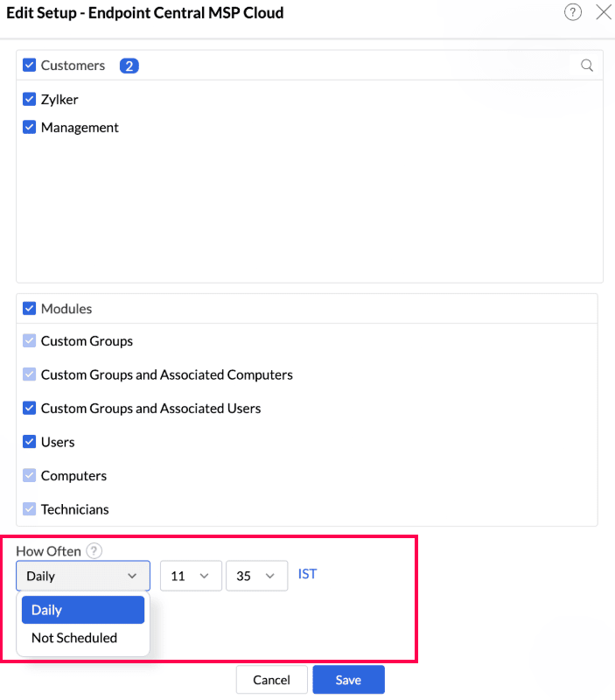Uncheck Custom Groups and Associated Users
This screenshot has height=700, width=615.
point(30,409)
